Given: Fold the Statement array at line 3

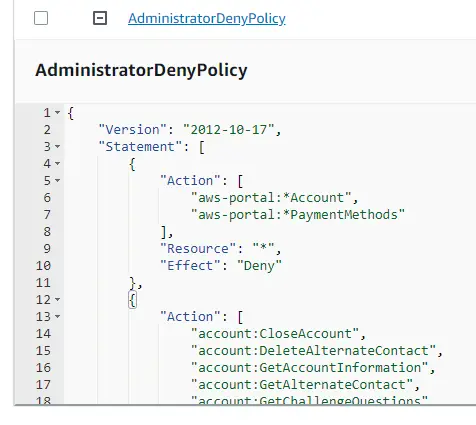Looking at the screenshot, I should click(58, 147).
